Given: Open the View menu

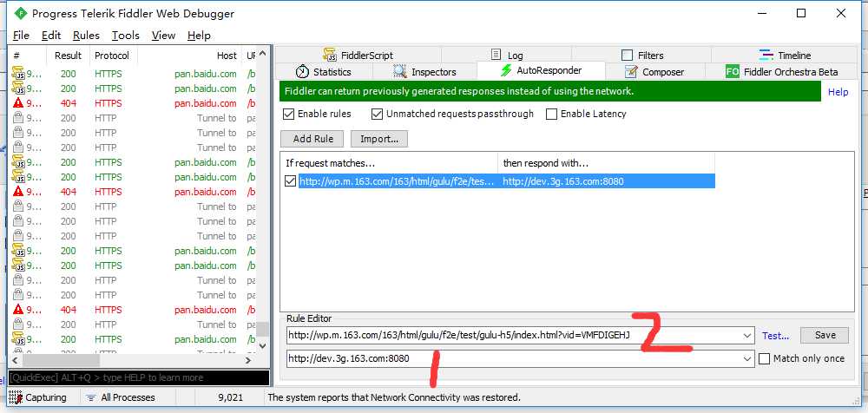Looking at the screenshot, I should (163, 36).
